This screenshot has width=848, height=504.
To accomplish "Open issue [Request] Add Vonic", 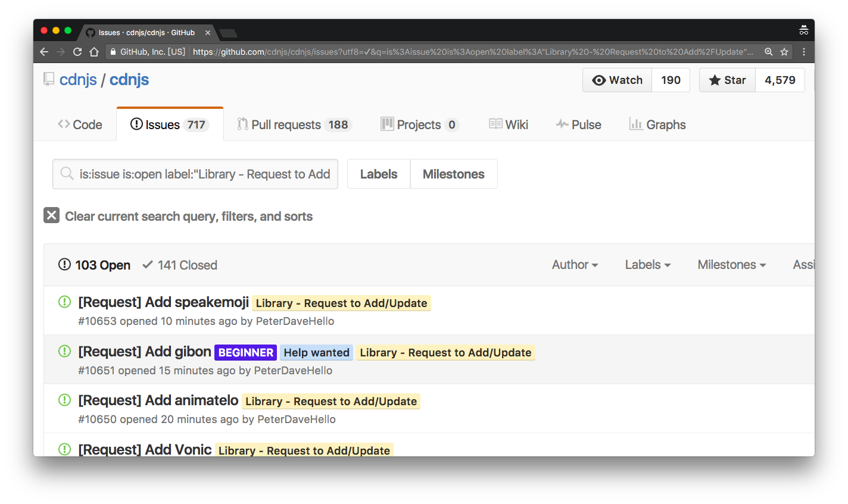I will tap(145, 449).
